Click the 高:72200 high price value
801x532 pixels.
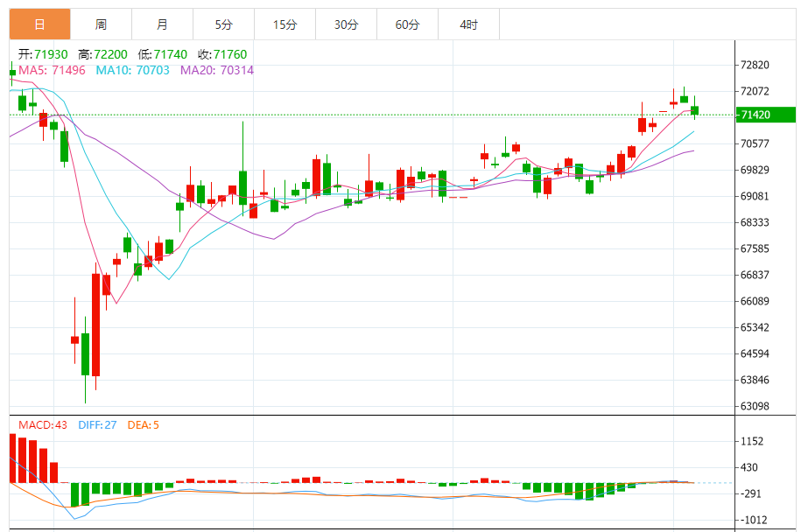tap(102, 54)
